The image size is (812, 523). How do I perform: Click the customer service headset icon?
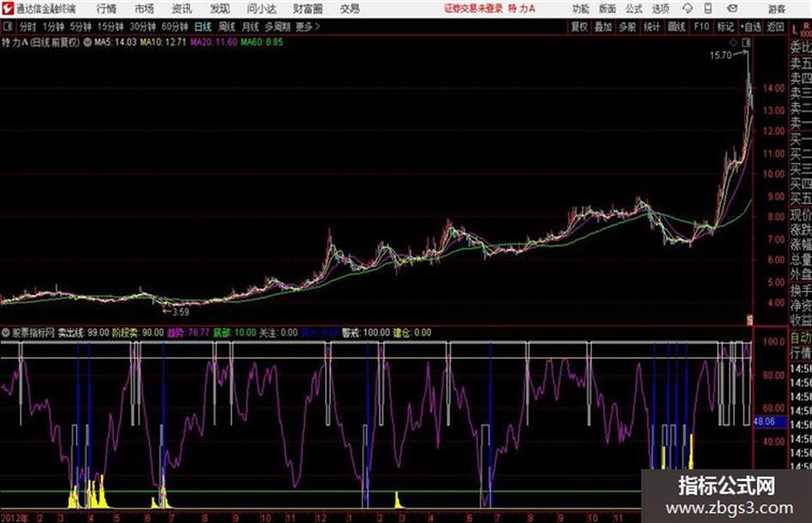tap(687, 9)
